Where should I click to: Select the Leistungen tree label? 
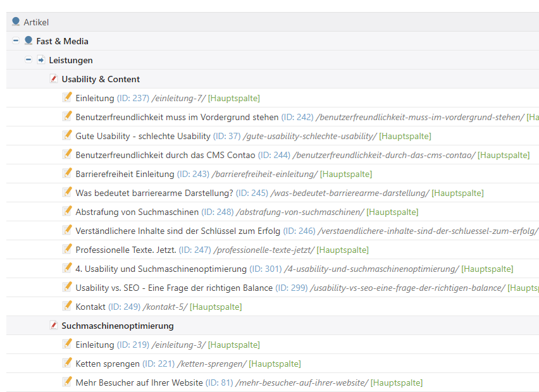click(71, 60)
